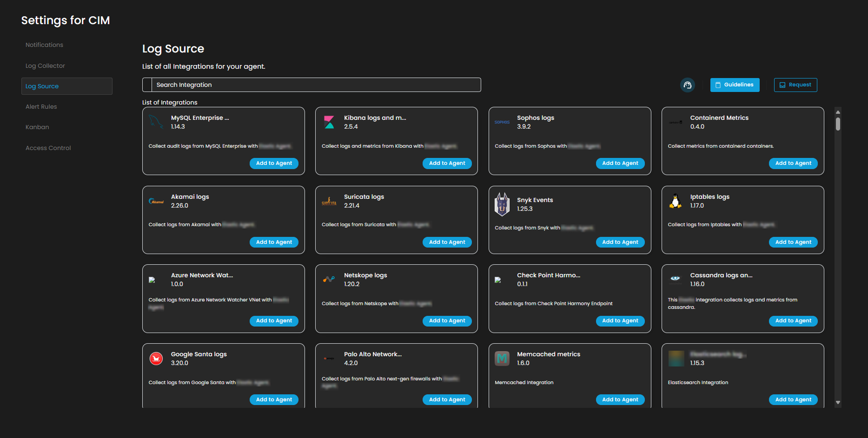Click the Snyk dog mascot icon
Viewport: 868px width, 438px height.
pos(502,204)
